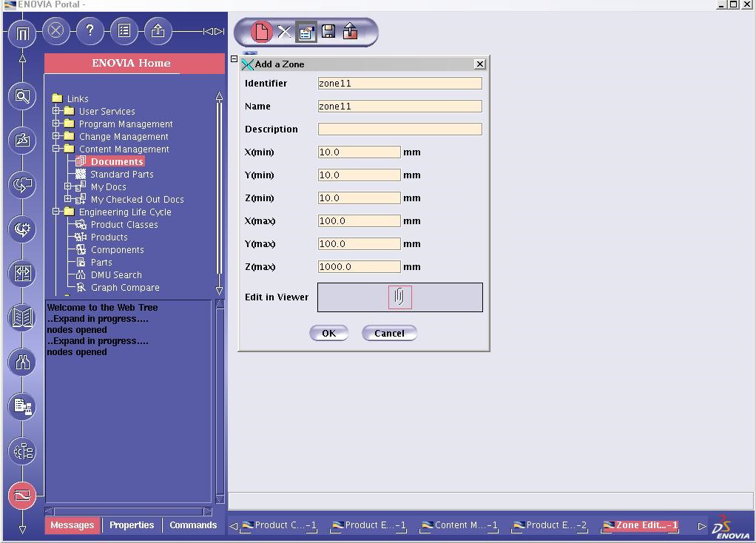This screenshot has height=543, width=756.
Task: Open DMU Search in the tree
Action: [x=115, y=274]
